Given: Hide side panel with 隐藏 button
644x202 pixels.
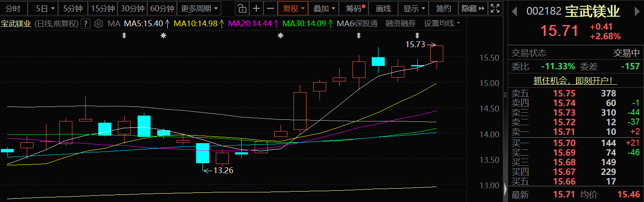Looking at the screenshot, I should [473, 8].
